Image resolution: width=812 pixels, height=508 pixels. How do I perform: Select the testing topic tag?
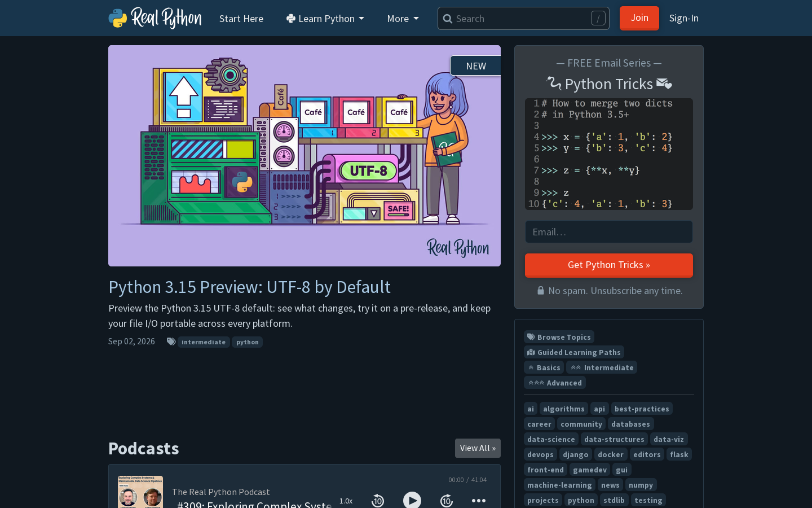[x=648, y=500]
